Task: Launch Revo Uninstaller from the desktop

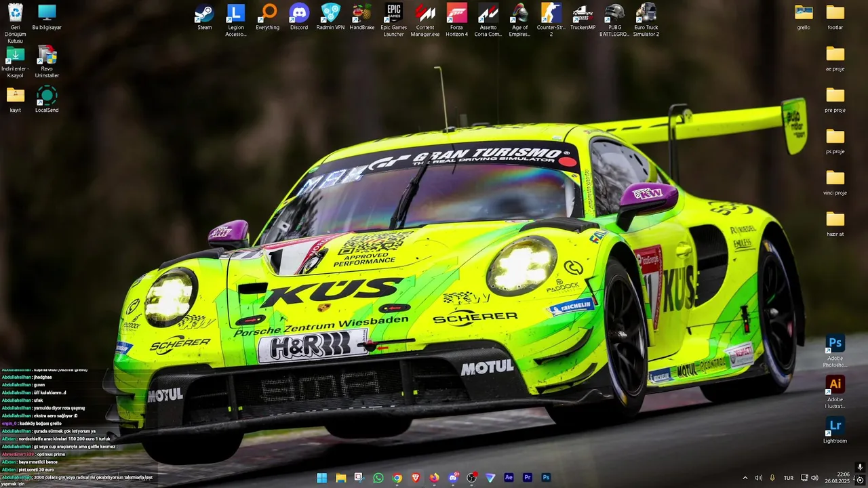Action: click(47, 61)
